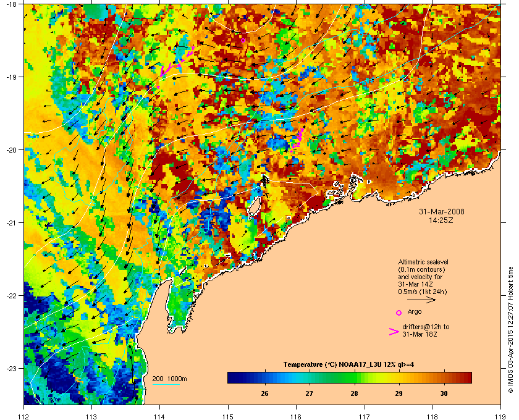Click the black velocity scale arrow in the legend
The width and height of the screenshot is (519, 420).
tap(421, 300)
